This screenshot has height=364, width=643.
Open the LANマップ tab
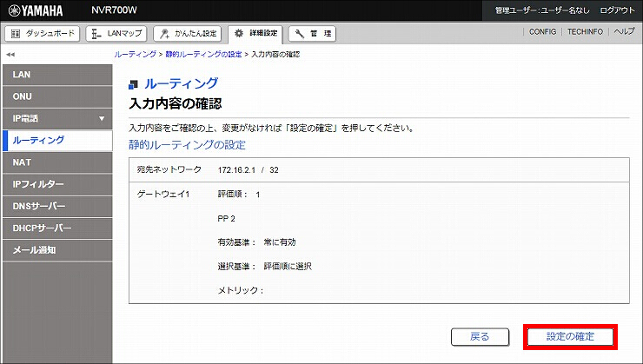116,34
